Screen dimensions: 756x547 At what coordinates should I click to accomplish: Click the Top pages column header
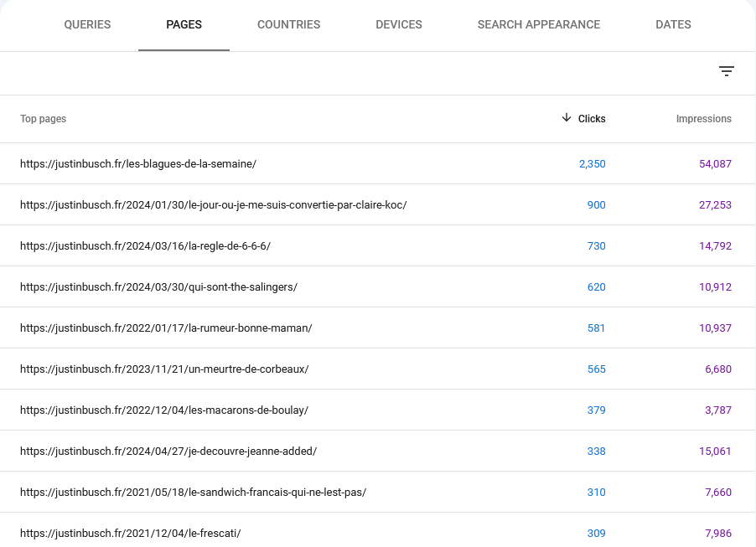coord(43,118)
